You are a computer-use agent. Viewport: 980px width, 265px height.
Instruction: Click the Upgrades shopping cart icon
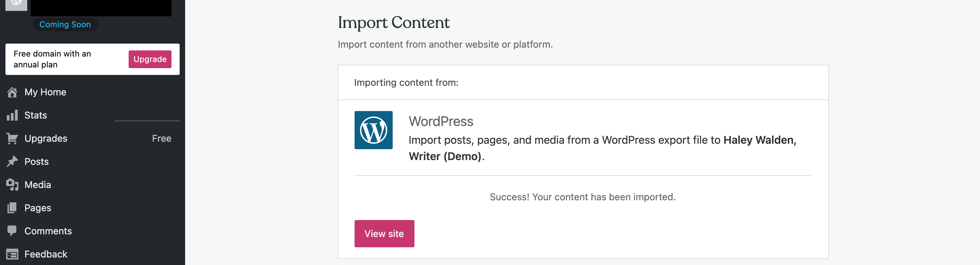pos(12,139)
